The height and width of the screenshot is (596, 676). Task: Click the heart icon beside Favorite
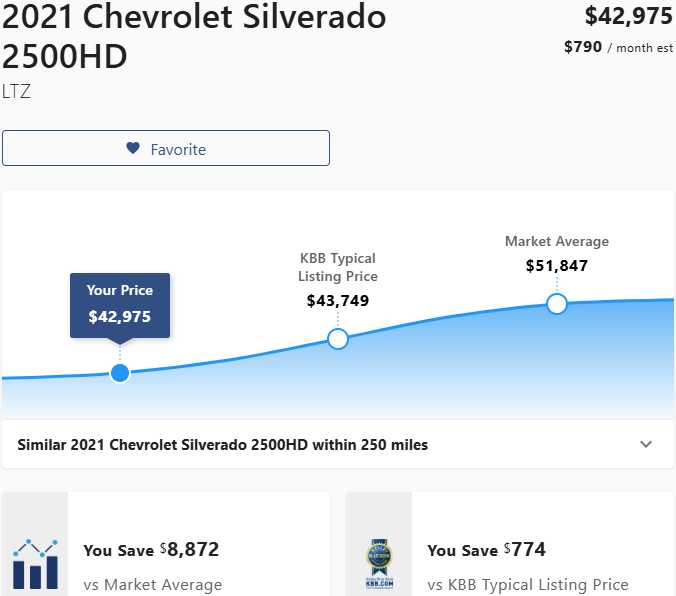(133, 148)
